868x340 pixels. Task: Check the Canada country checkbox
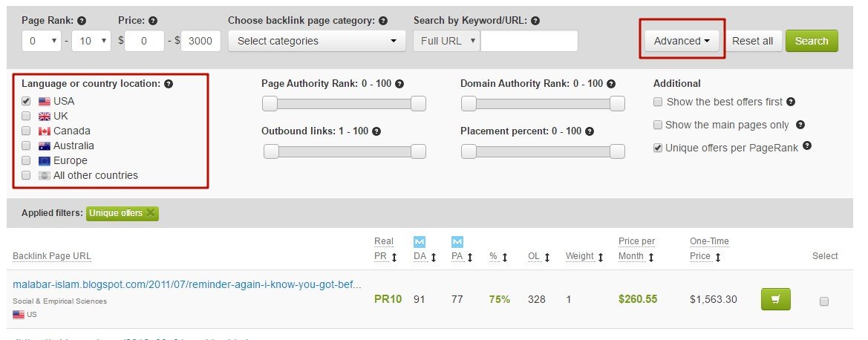coord(26,131)
